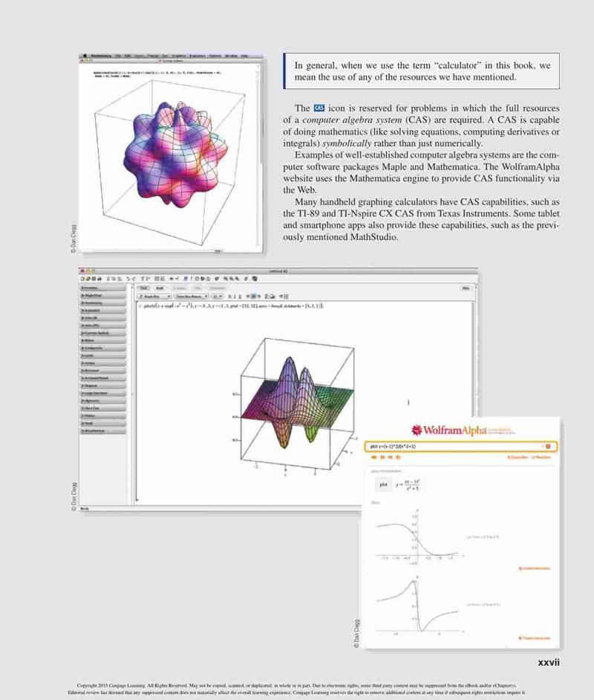Click the Mathematica 3D bumpy sphere plot

pos(175,154)
